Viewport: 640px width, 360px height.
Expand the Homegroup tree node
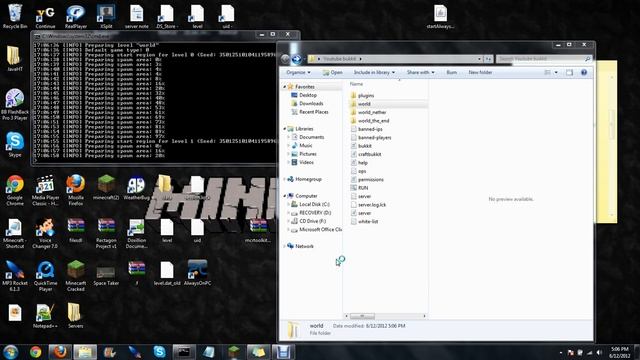284,179
